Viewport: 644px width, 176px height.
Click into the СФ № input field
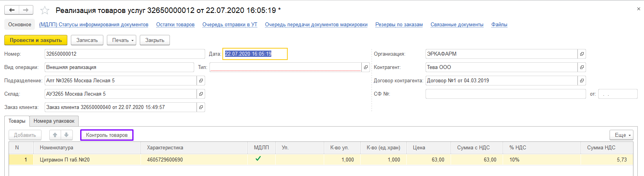point(505,94)
